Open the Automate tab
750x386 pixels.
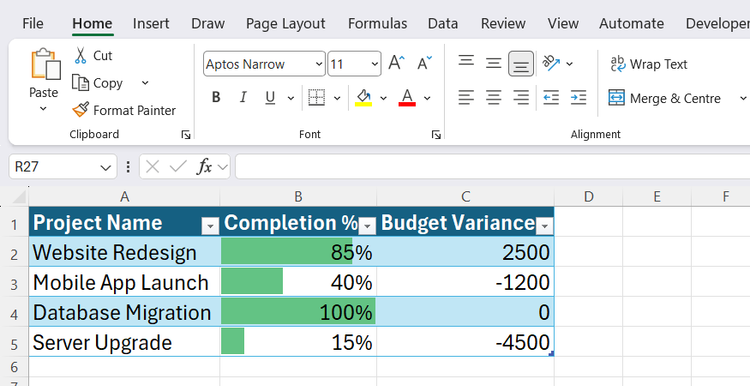631,23
